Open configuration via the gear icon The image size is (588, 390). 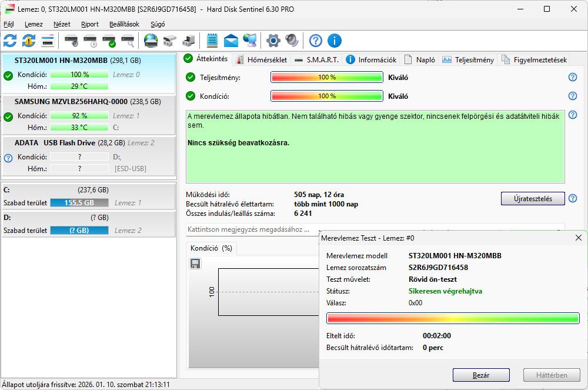click(x=273, y=41)
